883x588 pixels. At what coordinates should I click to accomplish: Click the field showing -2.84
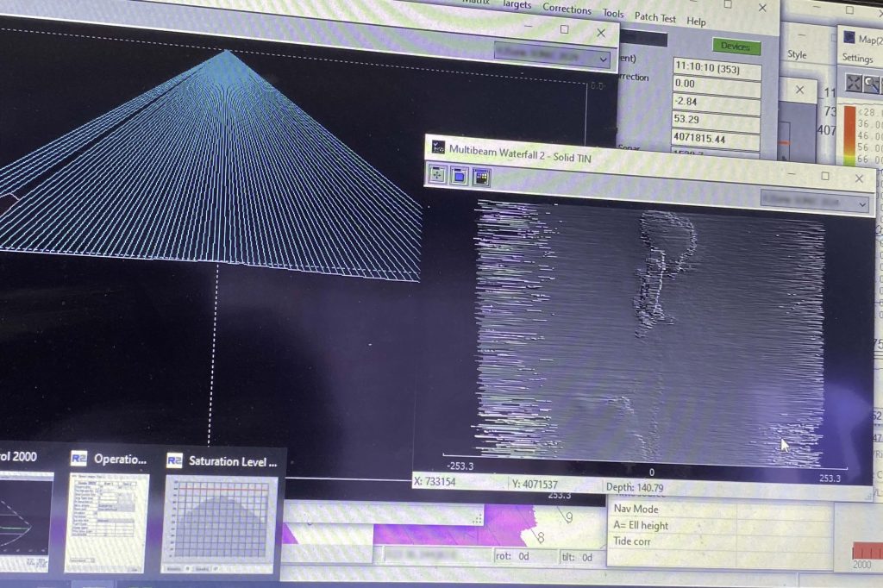coord(717,103)
